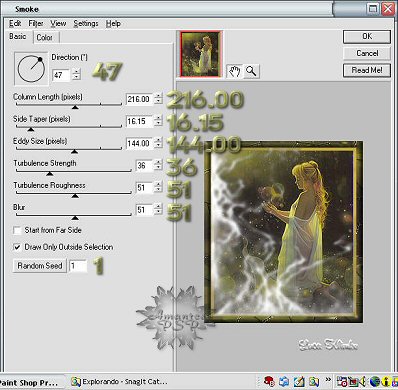Open Explorando SnagIt taskbar button
Image resolution: width=398 pixels, height=390 pixels.
[x=120, y=382]
